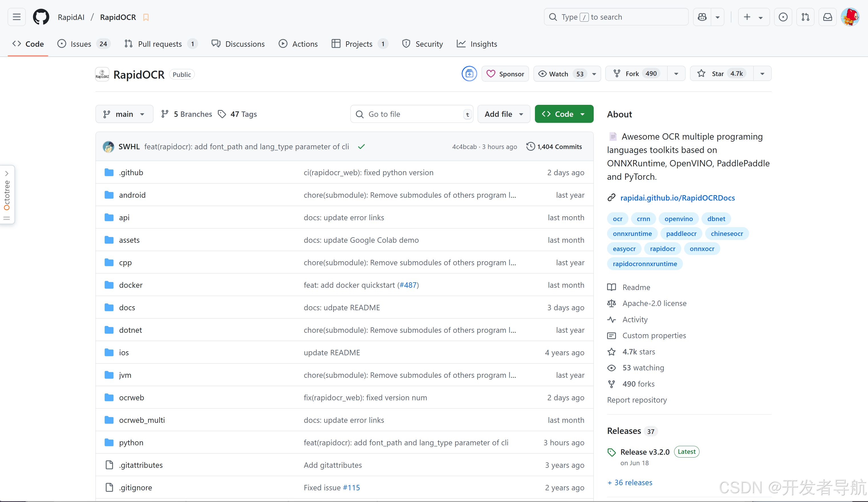
Task: Open the create new plus dropdown
Action: 754,17
